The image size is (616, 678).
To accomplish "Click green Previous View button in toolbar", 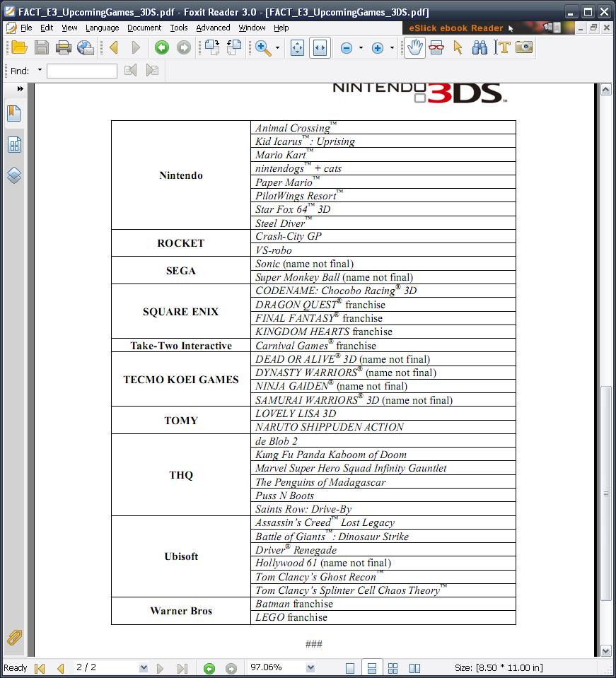I will (162, 47).
